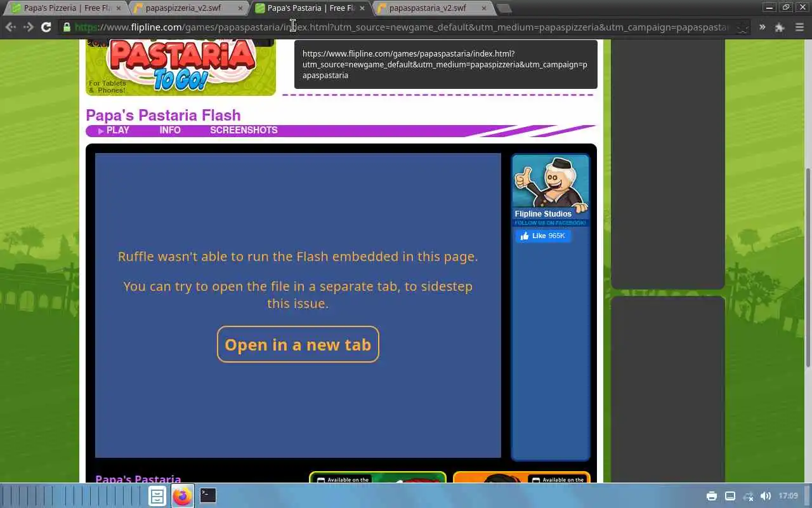Click the Papa's Pastaria Flash heading
The height and width of the screenshot is (508, 812).
(163, 115)
